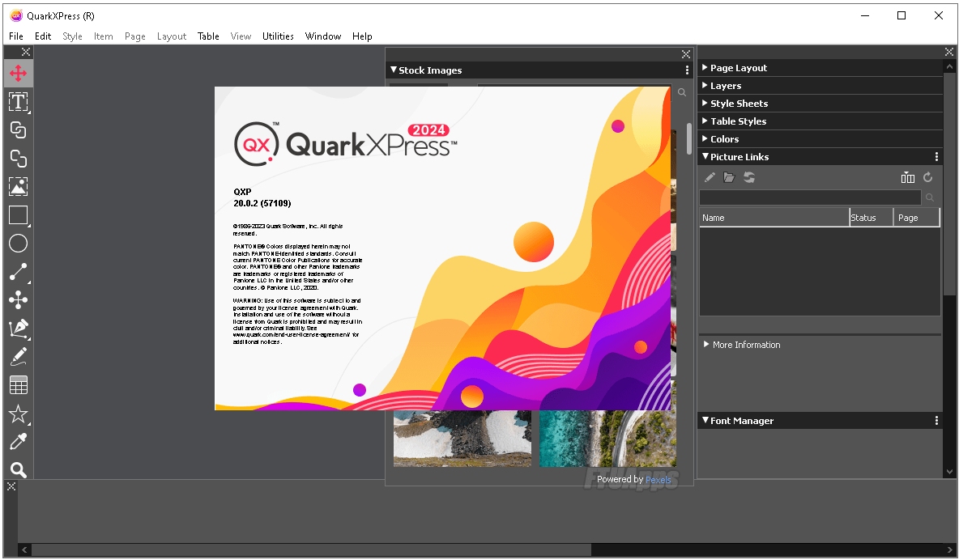Click the columns icon in Picture Links
This screenshot has width=959, height=560.
click(x=908, y=177)
